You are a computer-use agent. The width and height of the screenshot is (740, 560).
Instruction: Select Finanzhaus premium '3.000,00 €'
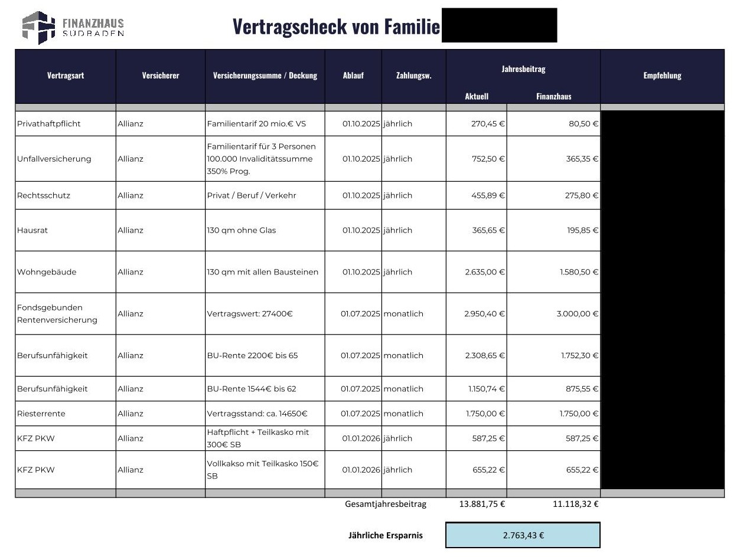click(578, 314)
